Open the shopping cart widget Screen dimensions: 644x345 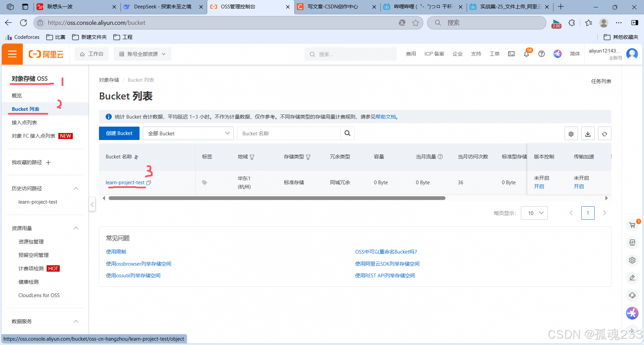point(632,225)
